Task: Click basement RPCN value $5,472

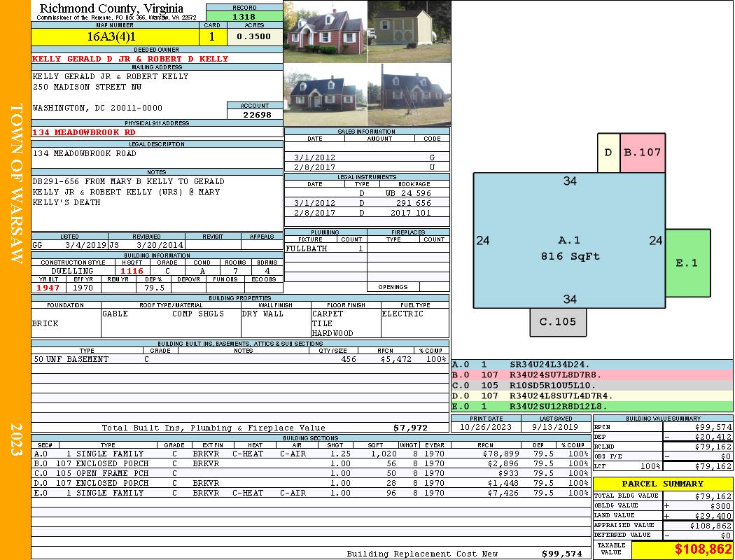Action: 396,359
